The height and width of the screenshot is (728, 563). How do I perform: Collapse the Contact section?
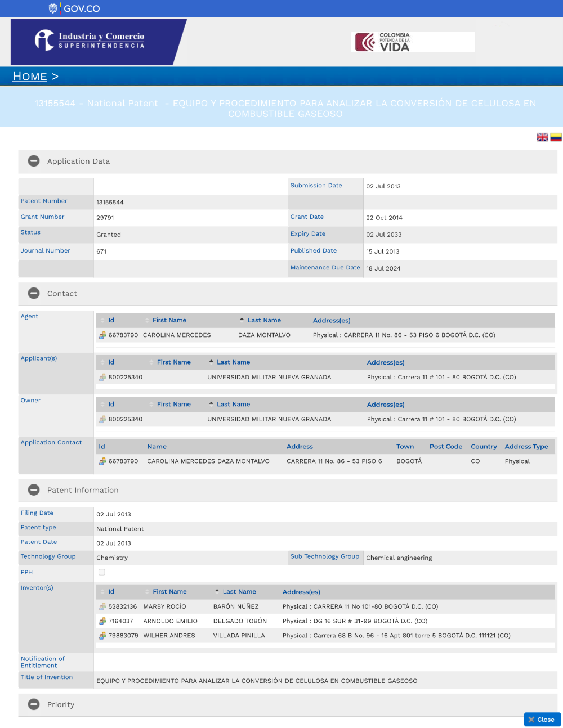[x=34, y=293]
